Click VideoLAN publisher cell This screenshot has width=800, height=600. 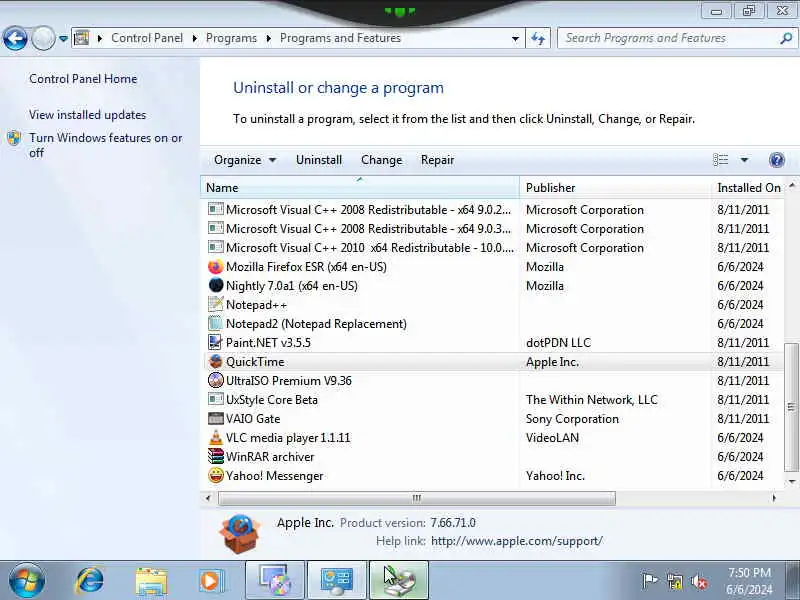pos(553,438)
